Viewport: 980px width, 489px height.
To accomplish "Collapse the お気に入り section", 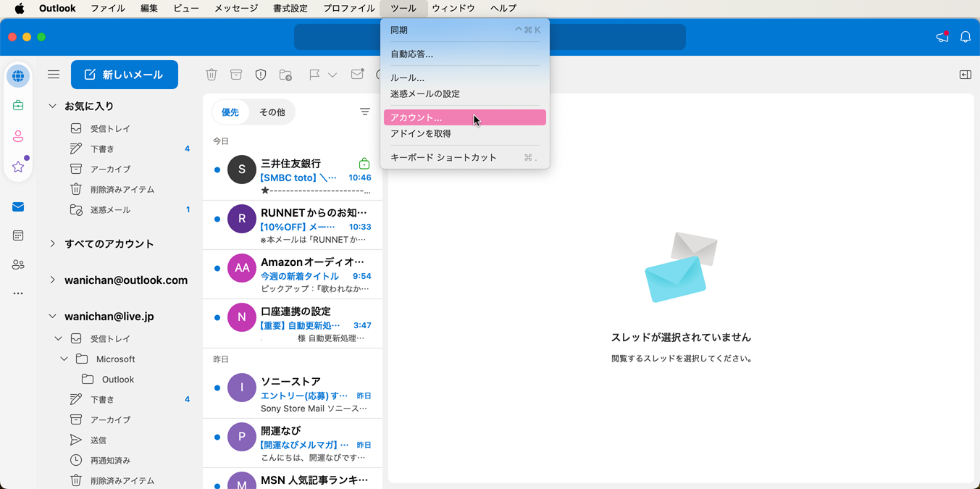I will click(x=52, y=106).
